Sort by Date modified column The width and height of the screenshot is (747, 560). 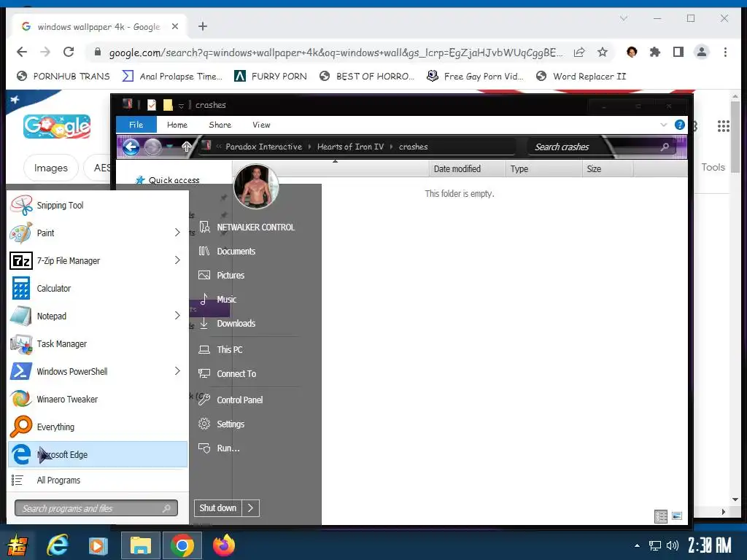coord(467,168)
